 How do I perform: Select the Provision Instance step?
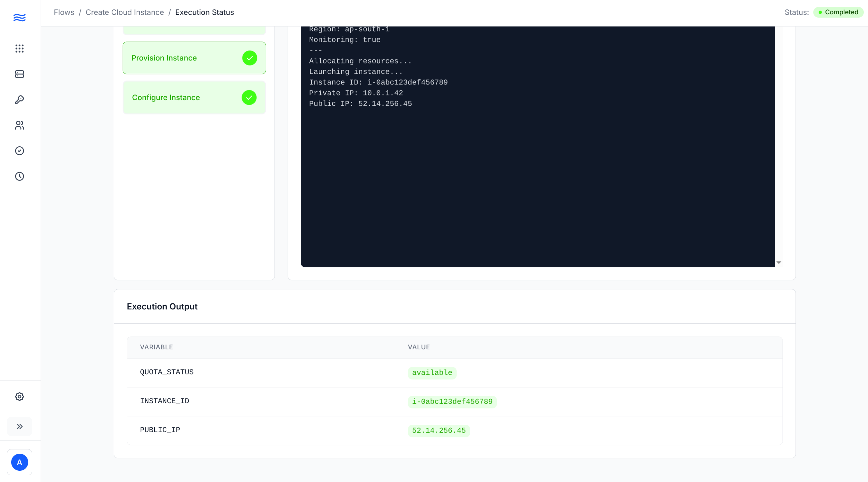(x=164, y=58)
